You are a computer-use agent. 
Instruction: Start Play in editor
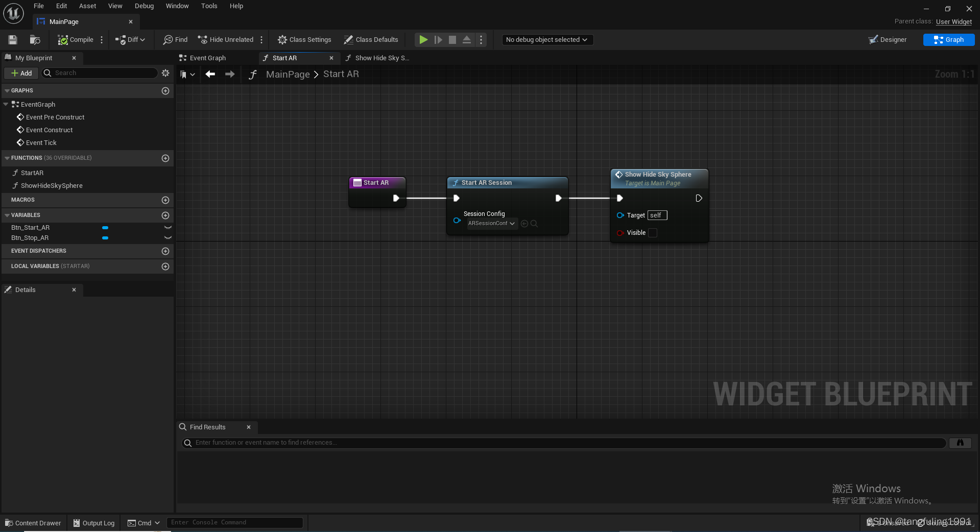tap(423, 40)
